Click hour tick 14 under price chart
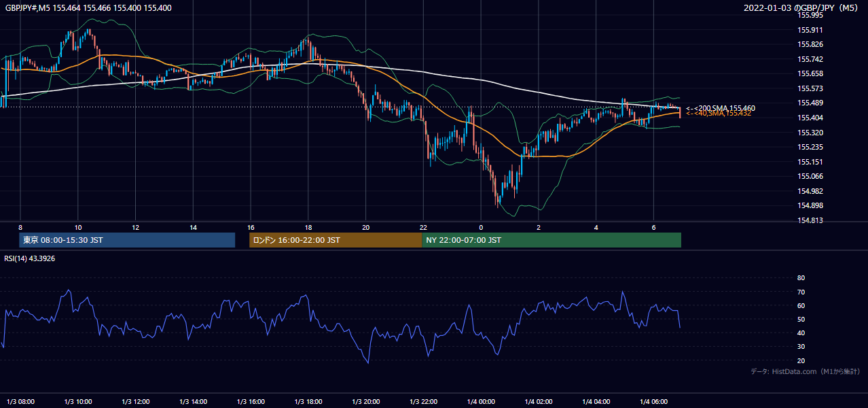This screenshot has width=868, height=408. tap(194, 227)
